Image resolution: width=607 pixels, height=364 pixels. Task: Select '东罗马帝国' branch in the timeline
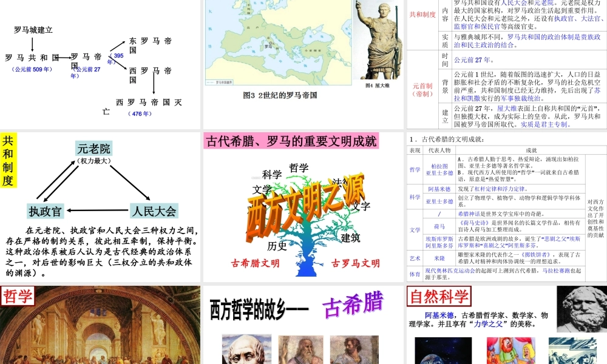pos(150,45)
